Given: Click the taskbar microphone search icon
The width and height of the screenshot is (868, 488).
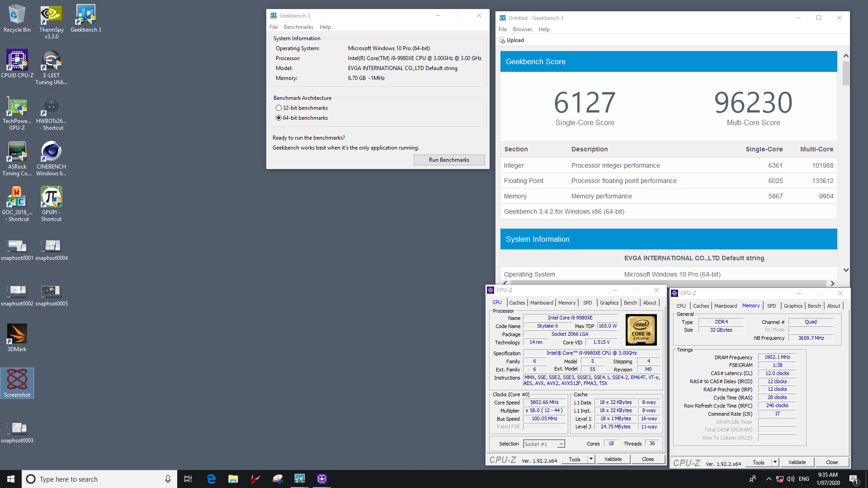Looking at the screenshot, I should (x=168, y=479).
